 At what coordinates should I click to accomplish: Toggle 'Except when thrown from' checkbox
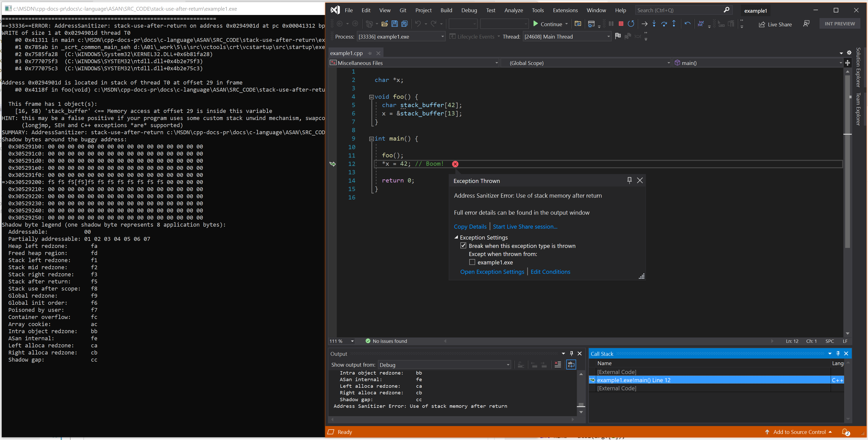(x=472, y=262)
